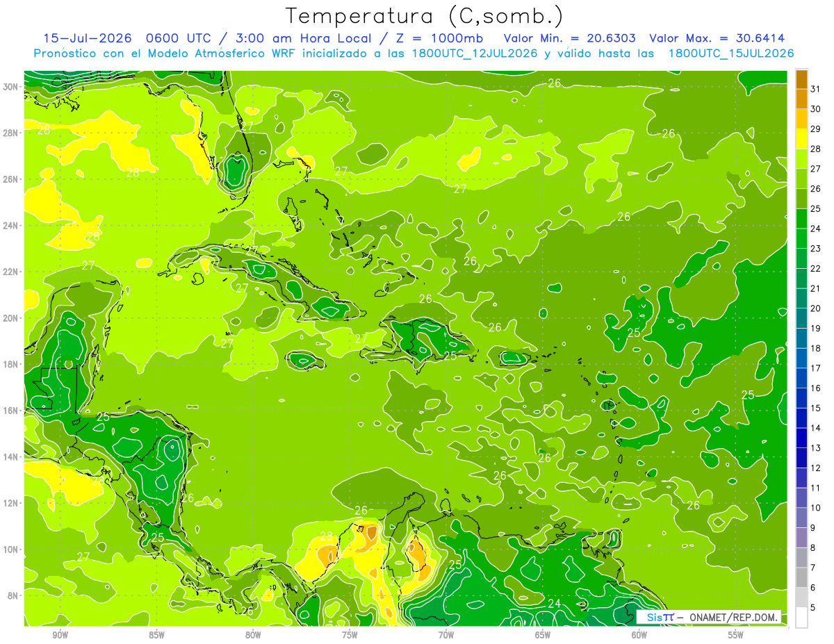Screen dimensions: 834x644
Task: Click the 'Valor Min. = 20.6303' value
Action: [x=569, y=38]
